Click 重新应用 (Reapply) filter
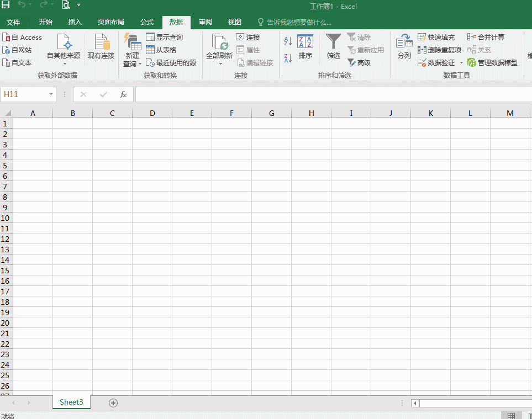Viewport: 532px width, 419px height. click(366, 50)
